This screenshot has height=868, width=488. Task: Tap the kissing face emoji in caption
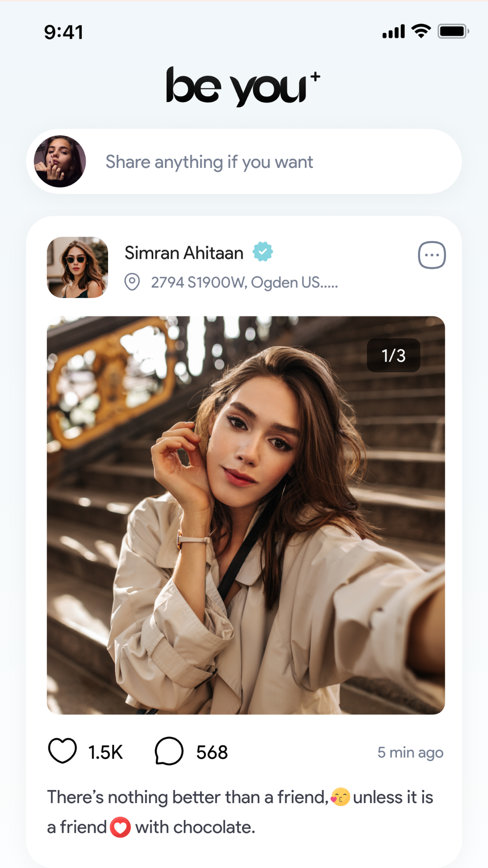tap(340, 797)
